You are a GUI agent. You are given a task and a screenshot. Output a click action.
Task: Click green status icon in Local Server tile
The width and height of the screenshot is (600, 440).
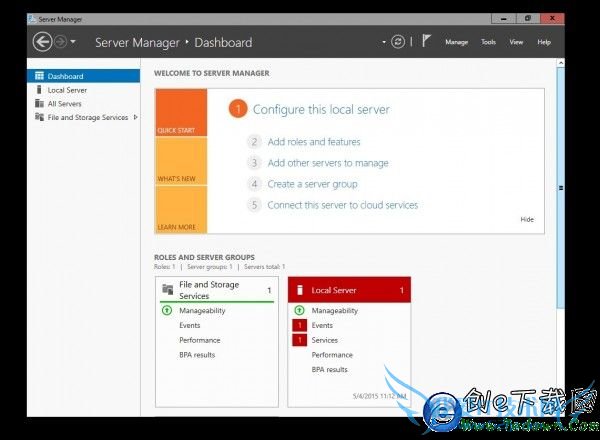(x=299, y=310)
